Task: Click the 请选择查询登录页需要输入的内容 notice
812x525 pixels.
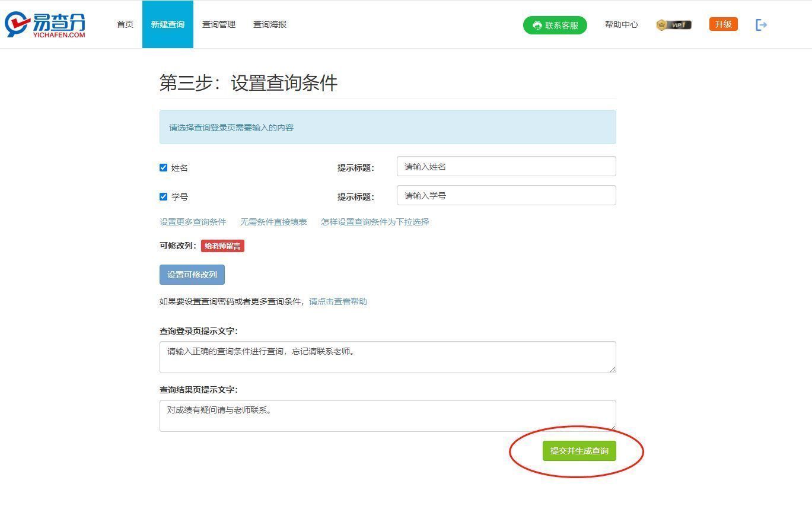Action: 388,127
